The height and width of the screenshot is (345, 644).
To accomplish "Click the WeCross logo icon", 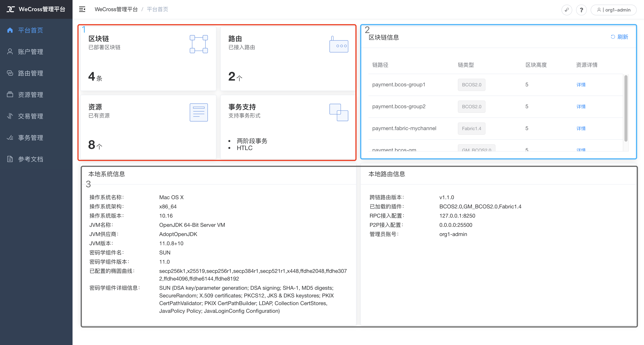I will click(x=11, y=9).
